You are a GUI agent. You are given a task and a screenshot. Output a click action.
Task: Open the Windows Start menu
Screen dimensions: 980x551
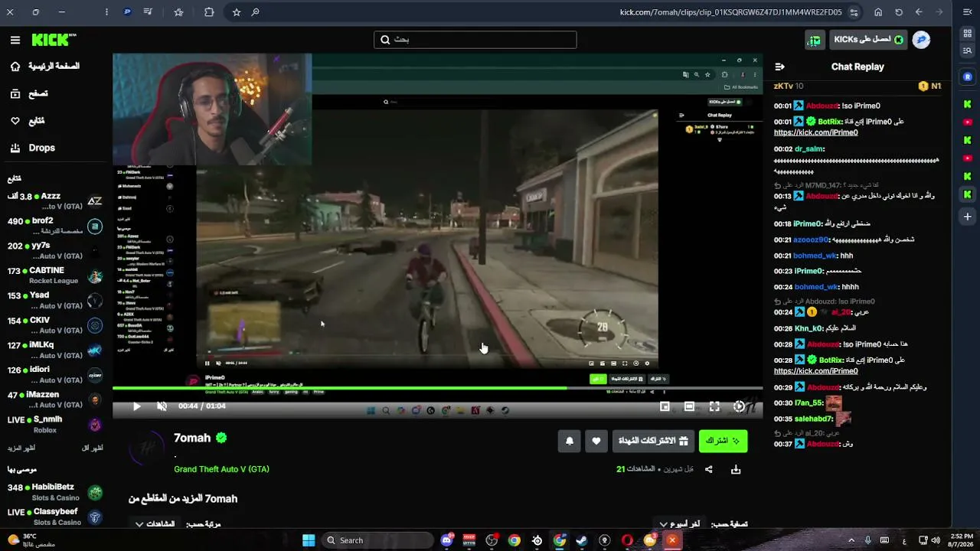coord(309,540)
